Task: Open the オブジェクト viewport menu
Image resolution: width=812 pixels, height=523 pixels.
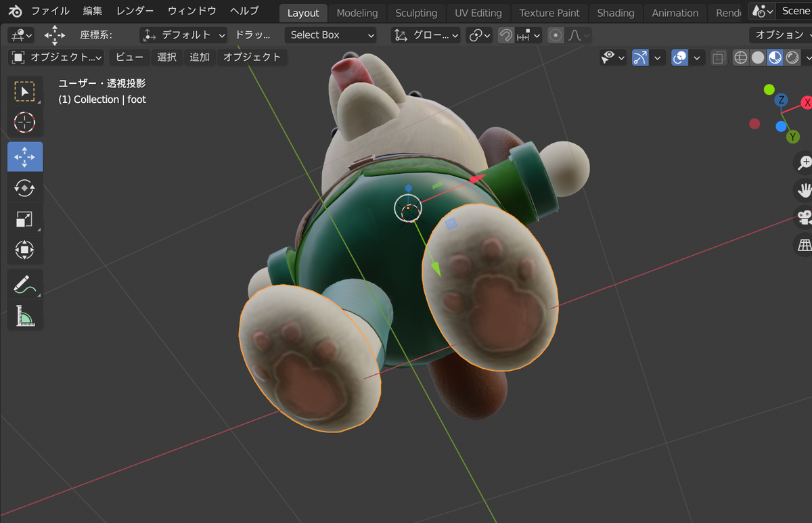Action: point(252,58)
